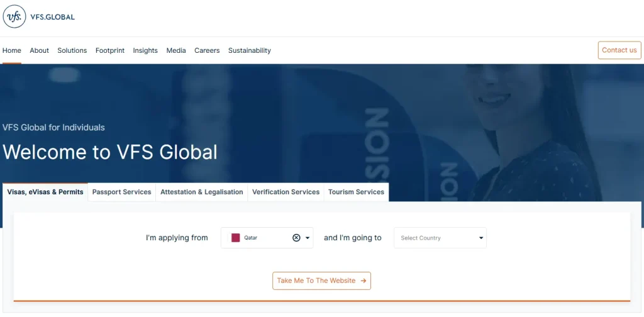Switch to the Tourism Services tab

[x=356, y=192]
